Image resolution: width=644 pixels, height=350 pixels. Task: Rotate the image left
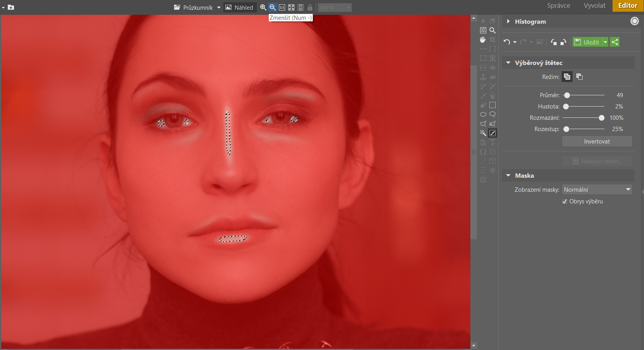click(x=554, y=42)
